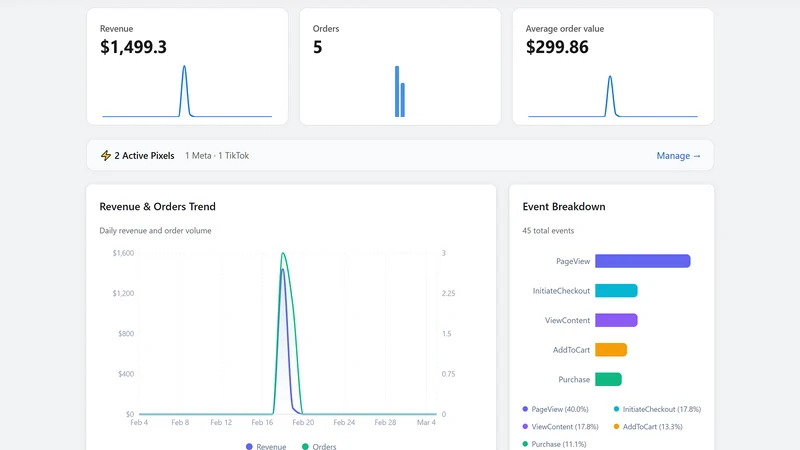This screenshot has width=800, height=450.
Task: Click the Orders bar sparkline
Action: [x=399, y=91]
